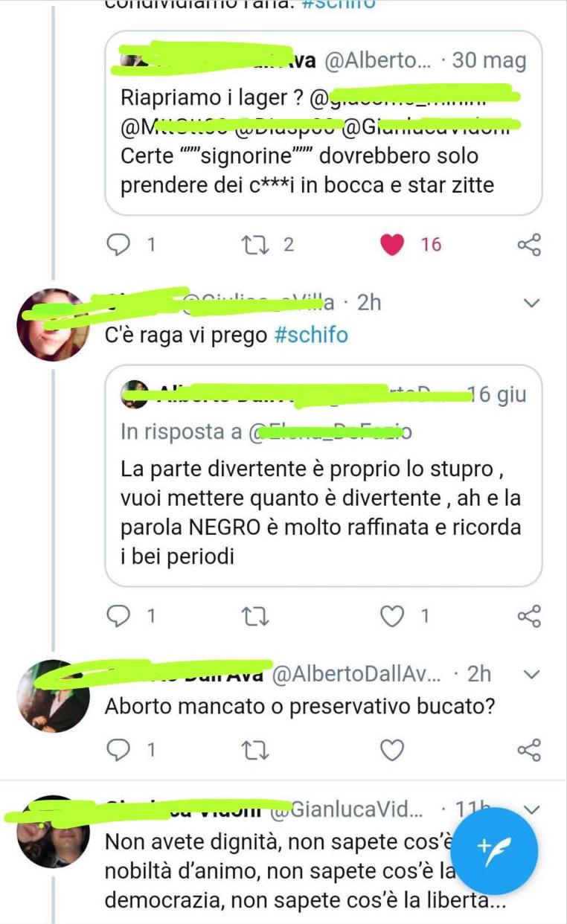This screenshot has width=567, height=924.
Task: Reply to the 'C'è raga vi prego' tweet
Action: (x=118, y=616)
